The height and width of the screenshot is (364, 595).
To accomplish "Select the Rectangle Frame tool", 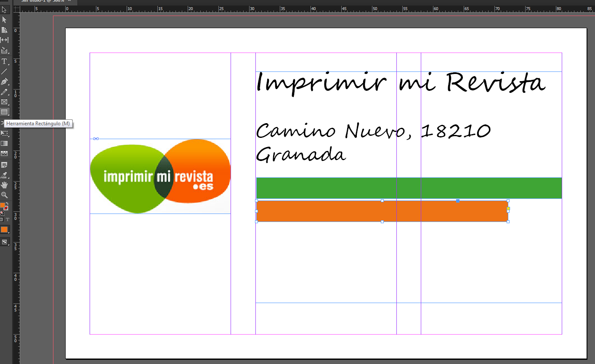I will tap(4, 102).
